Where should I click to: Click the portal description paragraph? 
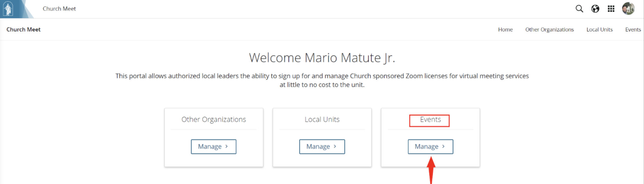point(322,80)
